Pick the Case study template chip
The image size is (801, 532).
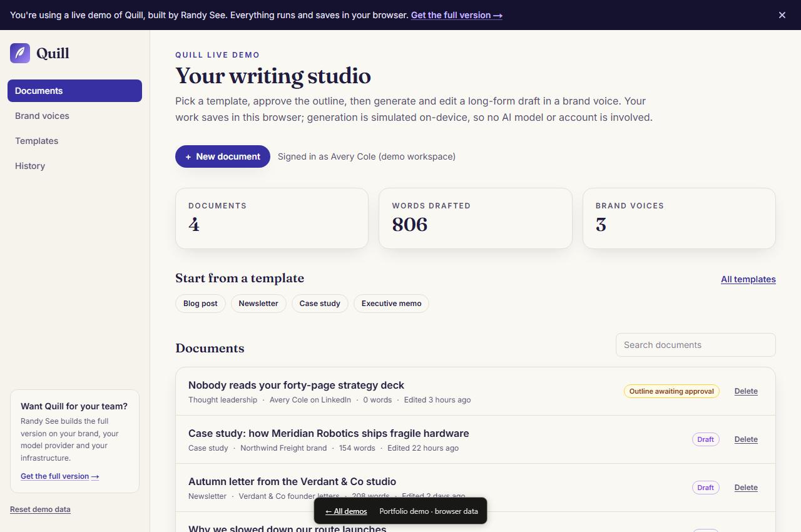(x=320, y=304)
